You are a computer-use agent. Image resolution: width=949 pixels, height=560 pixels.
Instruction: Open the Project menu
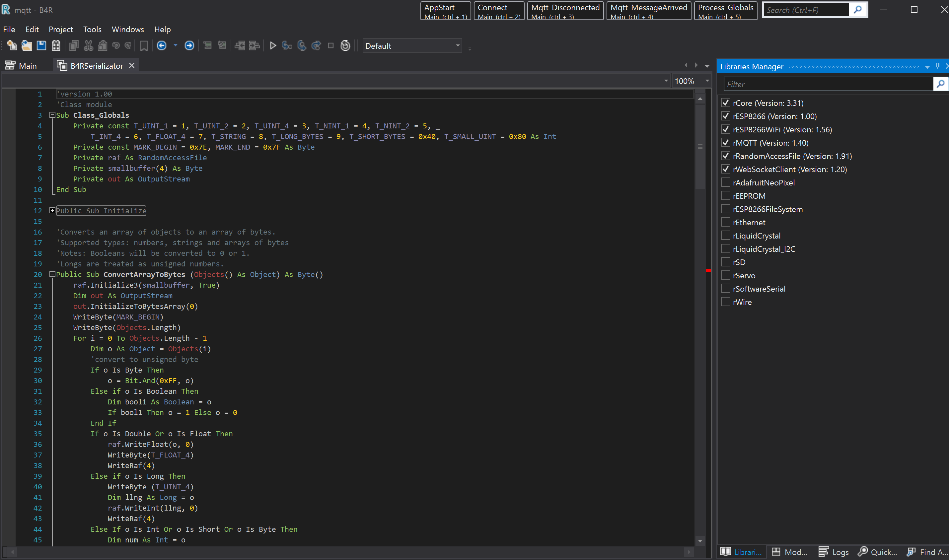click(x=60, y=30)
